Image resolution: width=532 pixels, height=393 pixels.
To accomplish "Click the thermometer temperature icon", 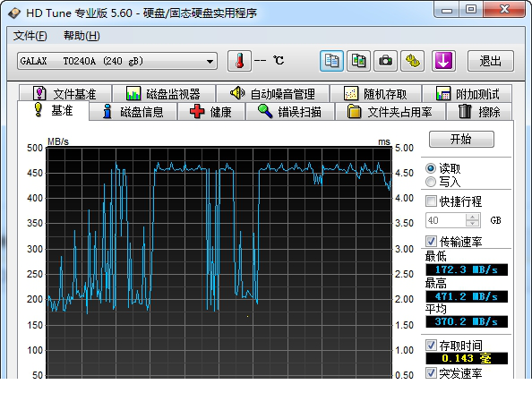I will [x=239, y=61].
